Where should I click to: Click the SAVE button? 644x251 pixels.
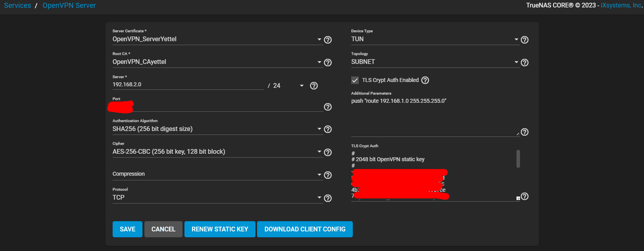(128, 229)
